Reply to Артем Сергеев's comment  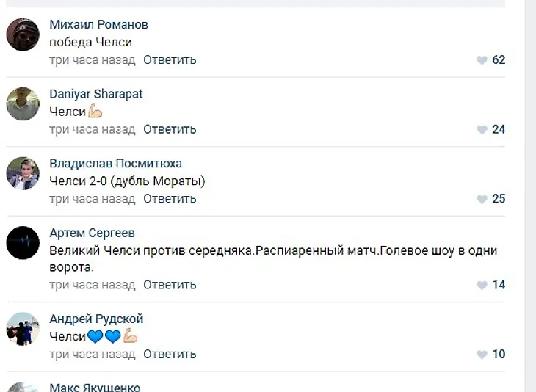(170, 285)
